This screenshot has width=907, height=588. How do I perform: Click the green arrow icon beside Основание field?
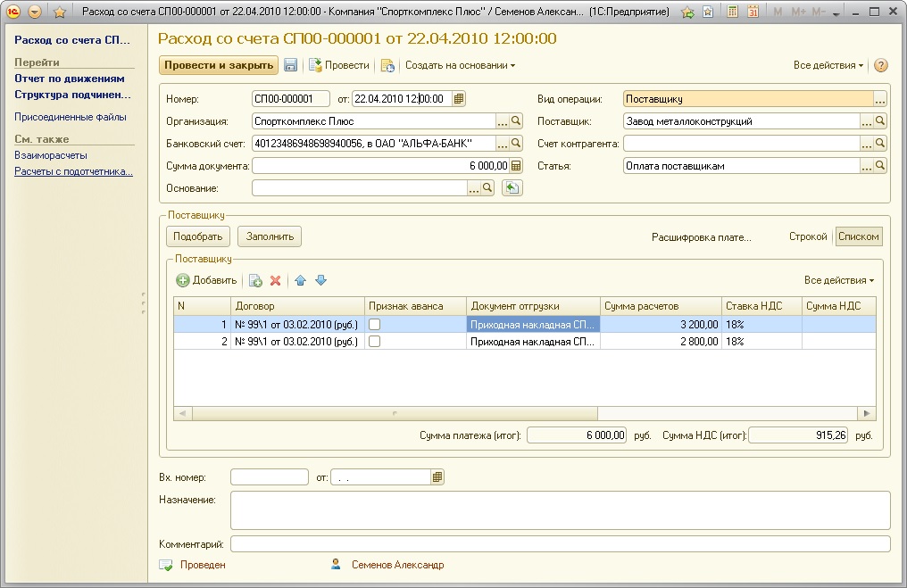(512, 188)
